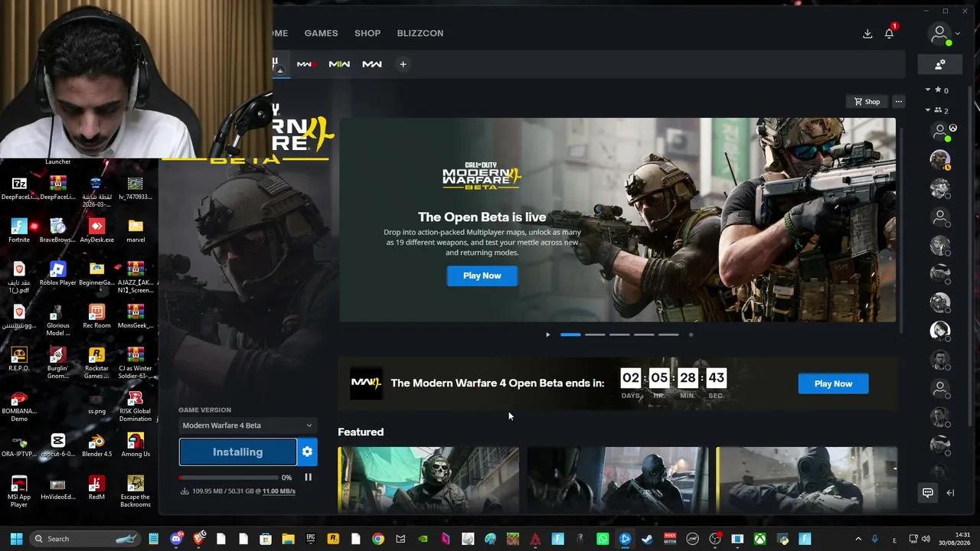The image size is (980, 551).
Task: Click Play Now beside the beta countdown
Action: [x=833, y=383]
